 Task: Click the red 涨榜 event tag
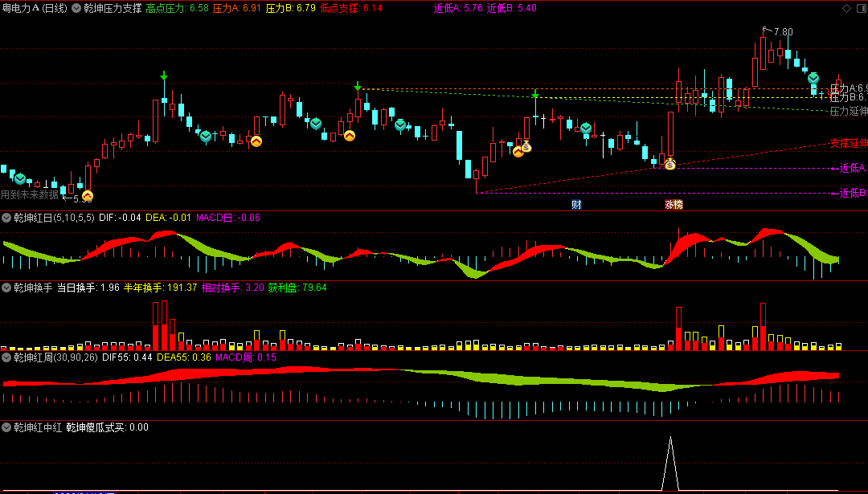tap(674, 205)
